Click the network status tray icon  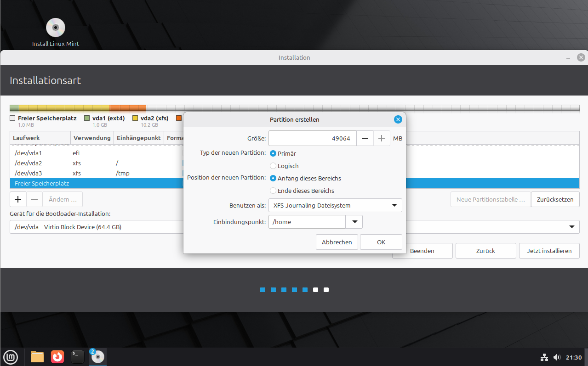tap(544, 357)
